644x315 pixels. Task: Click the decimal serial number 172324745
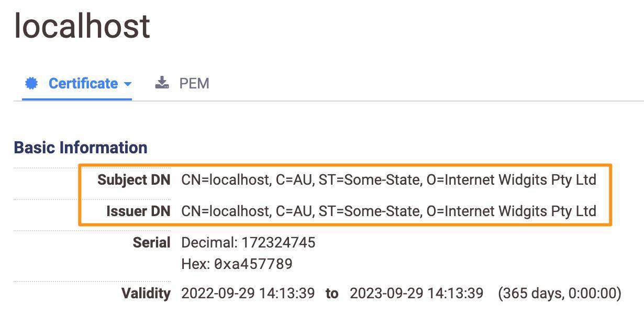coord(278,243)
